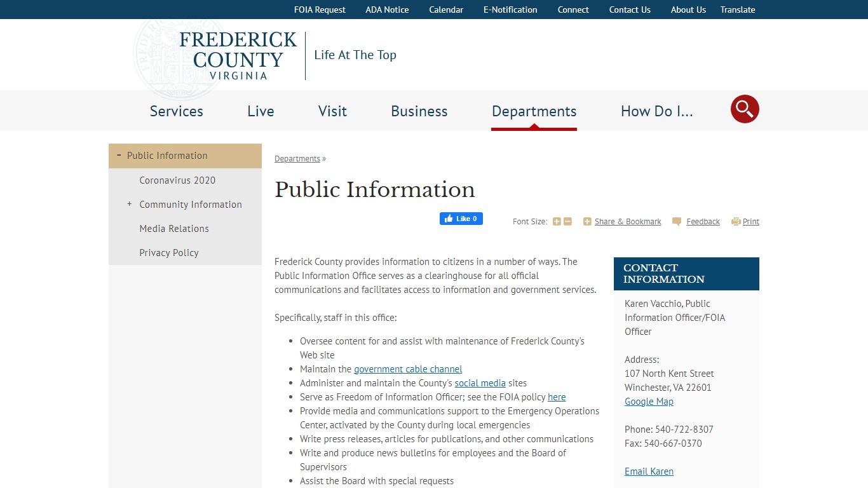The width and height of the screenshot is (868, 488).
Task: Go to FOIA Request page
Action: pos(320,10)
